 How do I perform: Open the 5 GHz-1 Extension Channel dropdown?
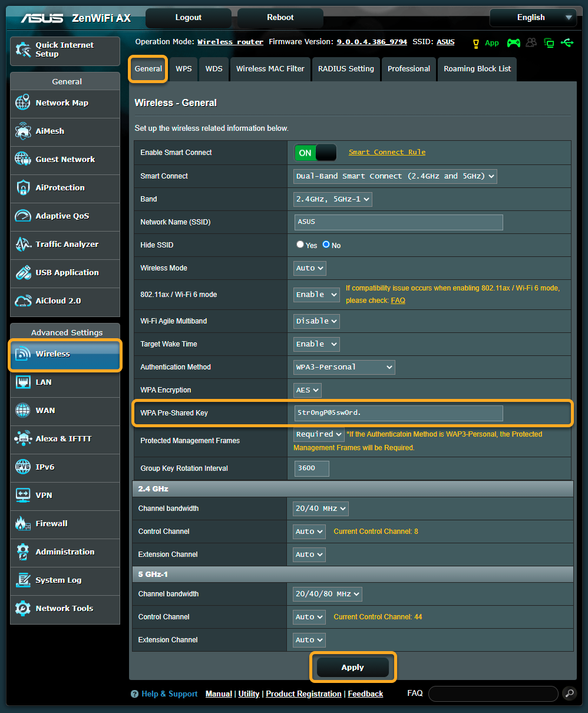[x=309, y=640]
